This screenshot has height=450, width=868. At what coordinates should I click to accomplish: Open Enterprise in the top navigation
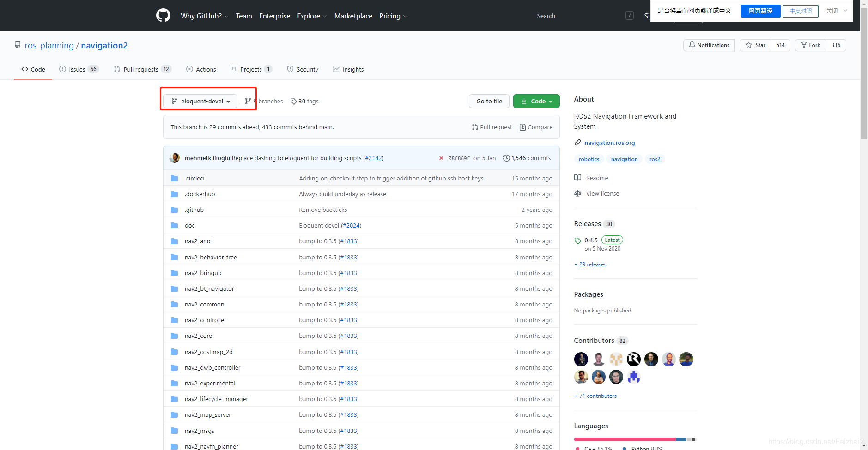(x=274, y=16)
